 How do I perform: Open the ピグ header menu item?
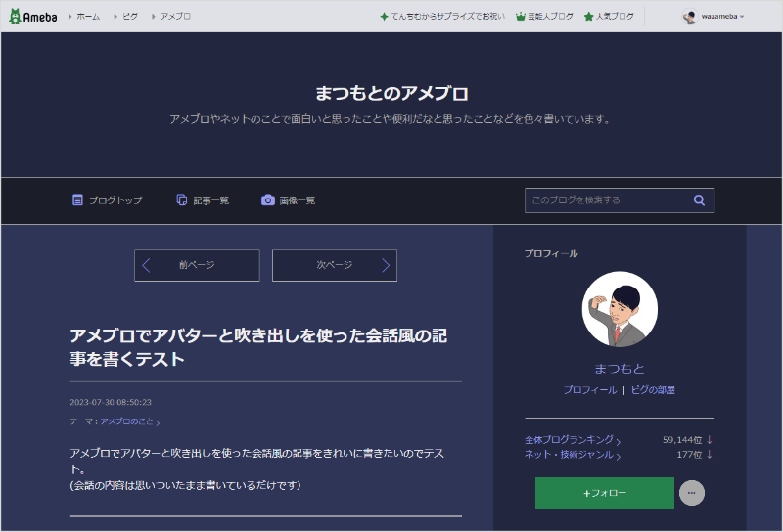(x=129, y=17)
